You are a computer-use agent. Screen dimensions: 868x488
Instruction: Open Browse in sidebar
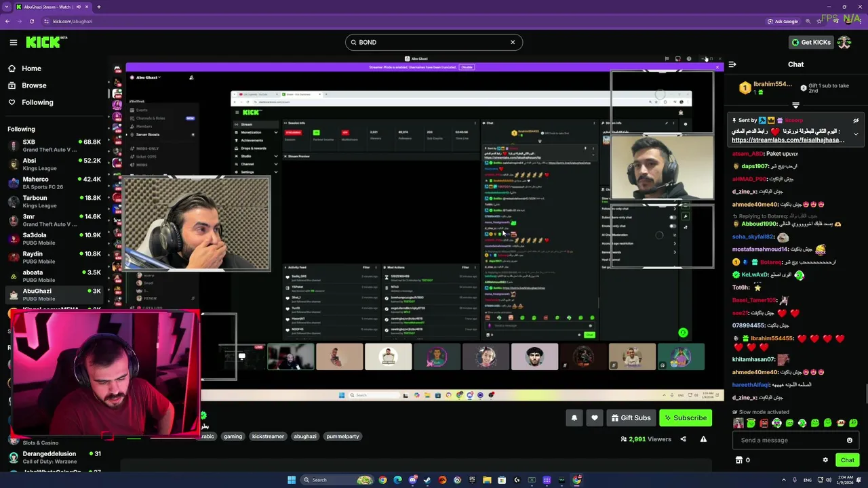pyautogui.click(x=27, y=85)
